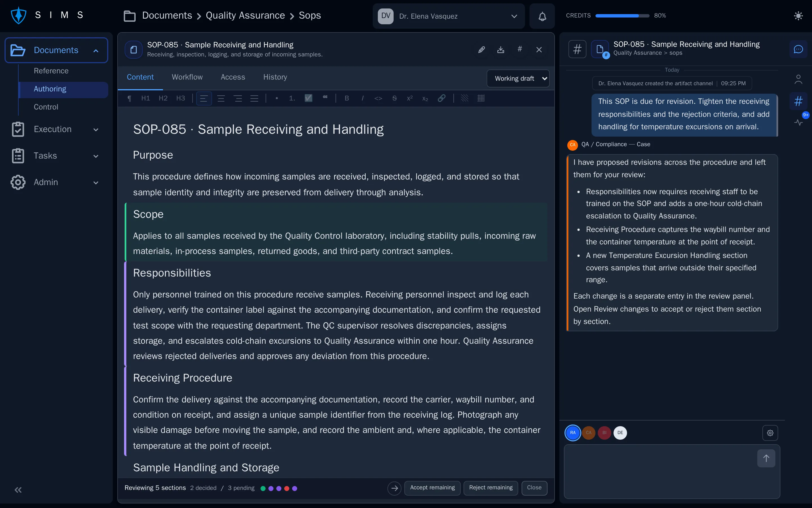
Task: Open Control under Documents
Action: 63,107
